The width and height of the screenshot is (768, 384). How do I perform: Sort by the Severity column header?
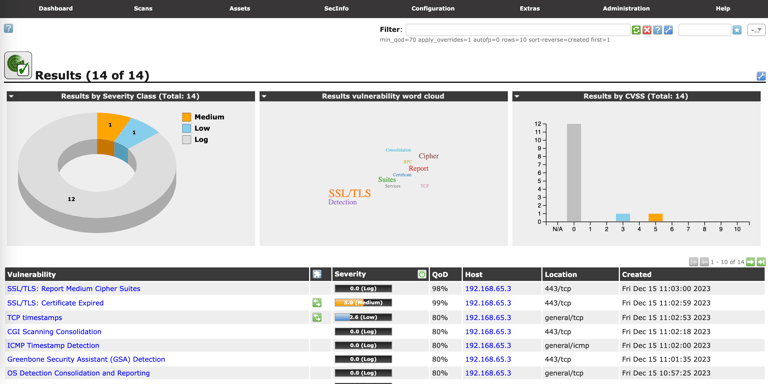click(x=350, y=274)
